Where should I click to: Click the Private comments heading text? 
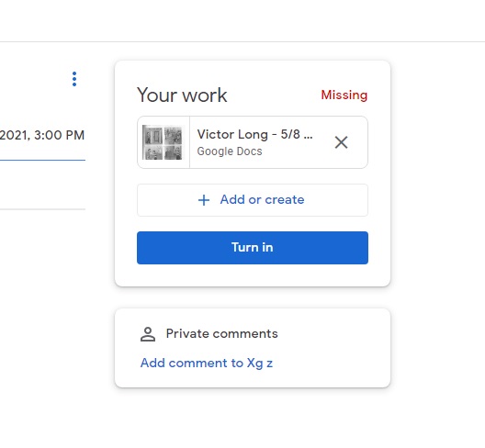click(221, 333)
